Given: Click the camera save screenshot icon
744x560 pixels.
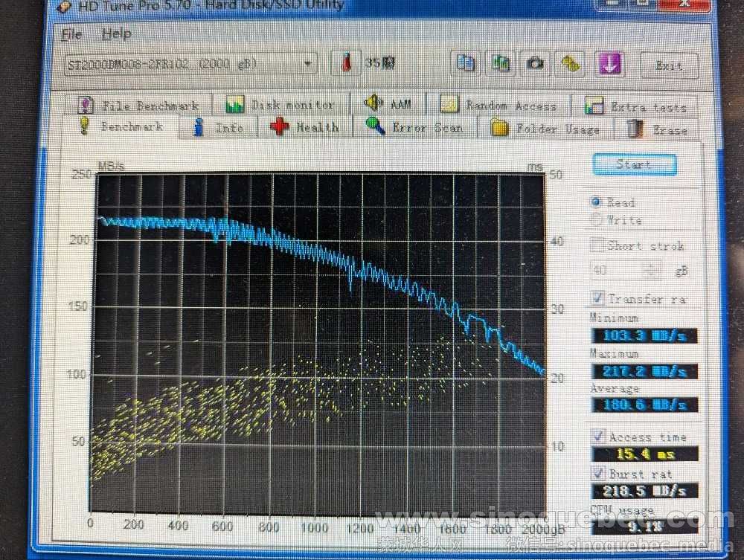Looking at the screenshot, I should pyautogui.click(x=535, y=63).
